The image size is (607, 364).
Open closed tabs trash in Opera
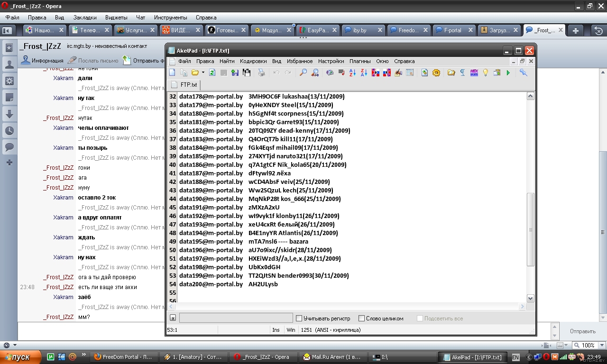click(598, 30)
